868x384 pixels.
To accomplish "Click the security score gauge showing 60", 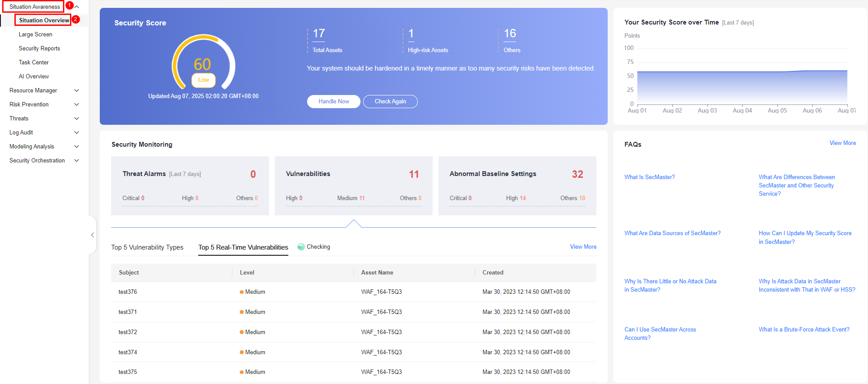I will [x=203, y=62].
